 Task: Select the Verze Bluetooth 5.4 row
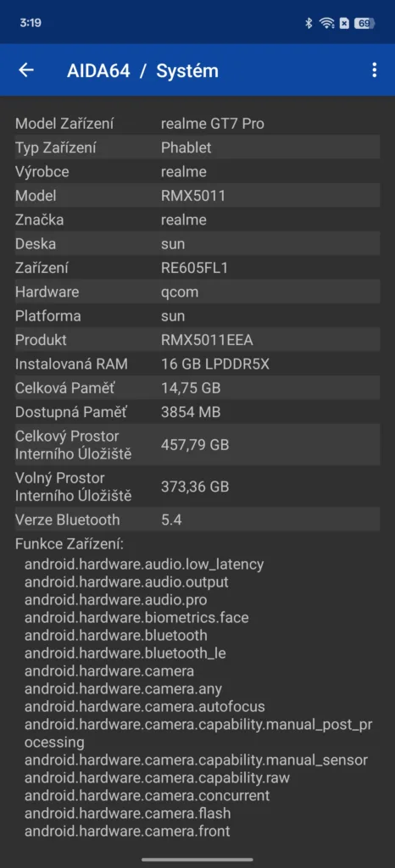[x=197, y=520]
